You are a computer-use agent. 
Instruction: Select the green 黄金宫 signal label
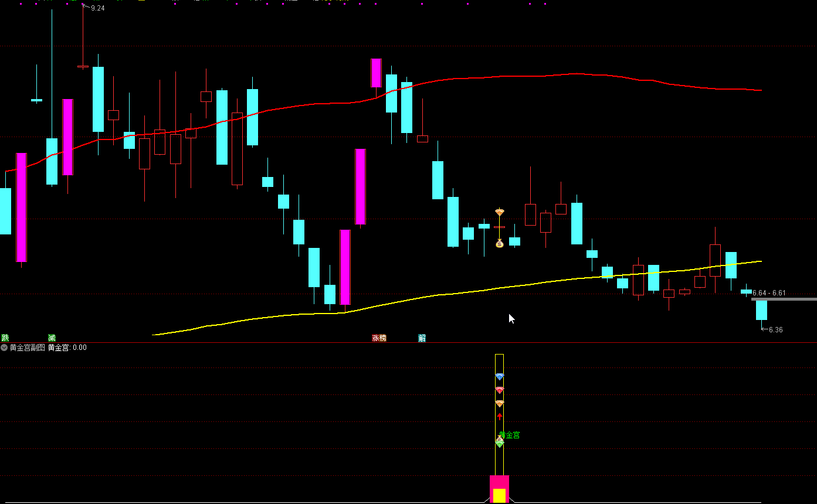point(509,435)
